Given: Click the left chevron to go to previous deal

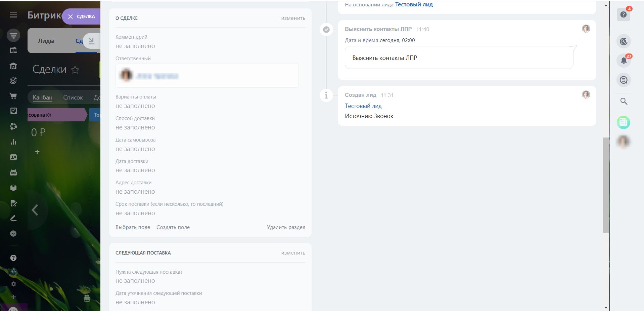Looking at the screenshot, I should (x=35, y=210).
